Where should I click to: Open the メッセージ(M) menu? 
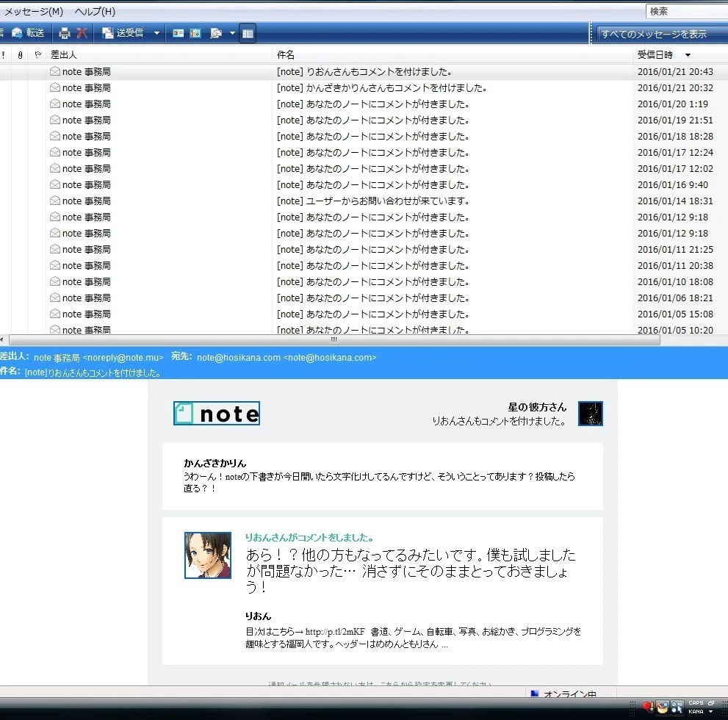coord(34,11)
